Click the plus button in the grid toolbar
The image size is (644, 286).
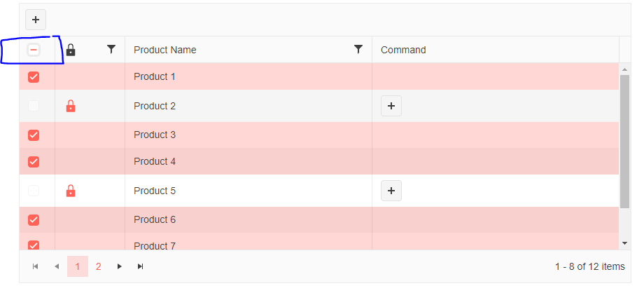36,20
